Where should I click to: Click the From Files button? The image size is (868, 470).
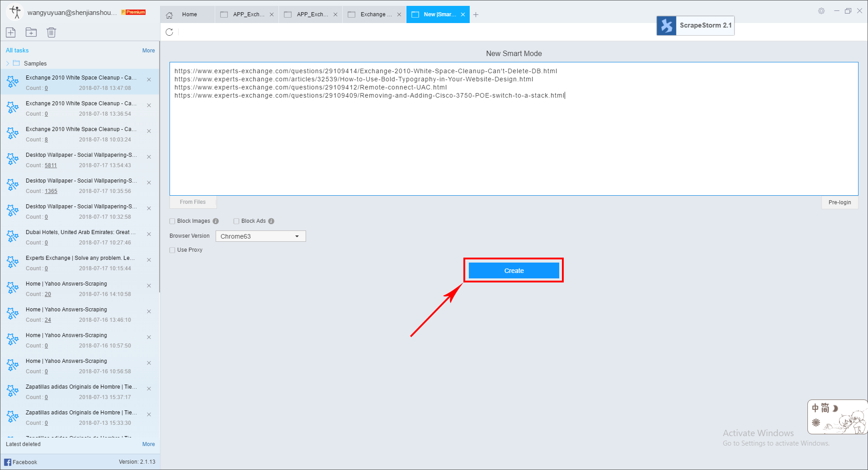pos(193,202)
